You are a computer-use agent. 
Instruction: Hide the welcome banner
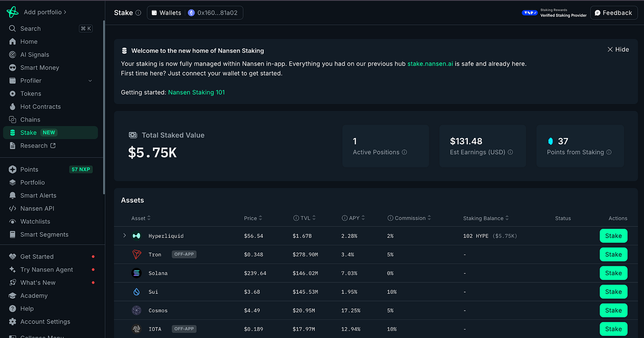click(x=618, y=50)
